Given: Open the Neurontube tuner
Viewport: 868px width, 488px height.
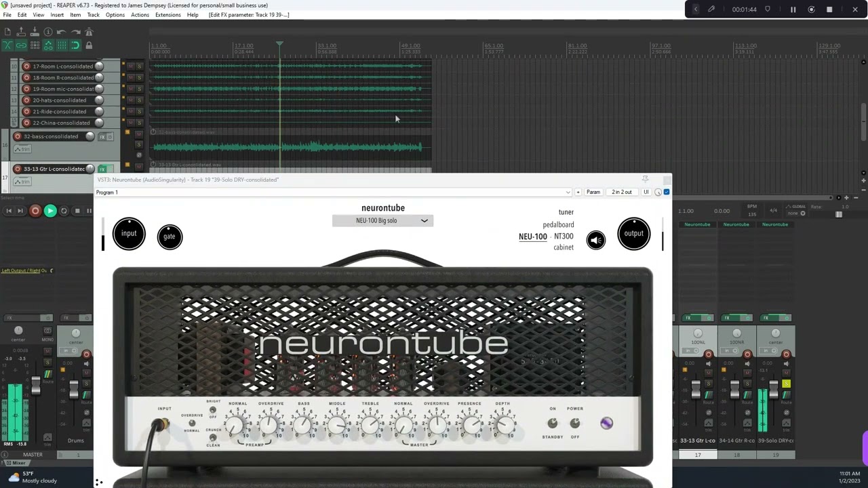Looking at the screenshot, I should click(566, 212).
